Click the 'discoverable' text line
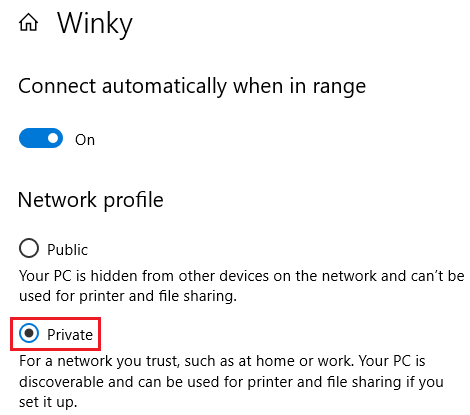Viewport: 470px width, 415px height. 231,382
